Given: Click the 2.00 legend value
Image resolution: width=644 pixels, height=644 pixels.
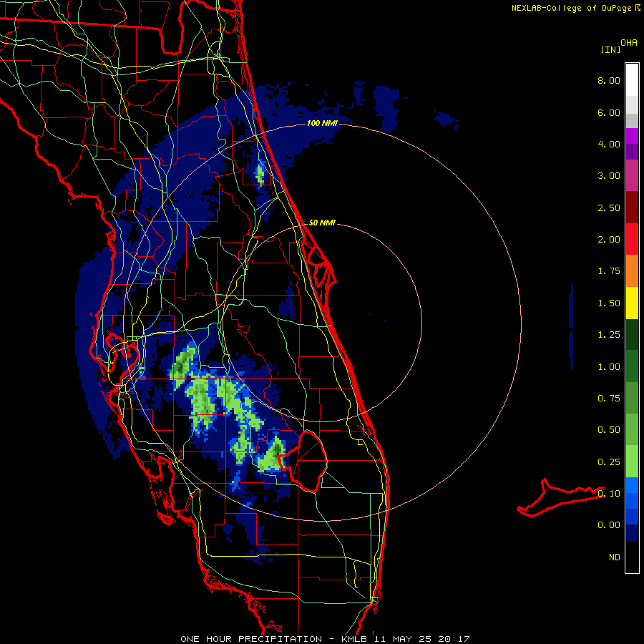Looking at the screenshot, I should point(609,240).
